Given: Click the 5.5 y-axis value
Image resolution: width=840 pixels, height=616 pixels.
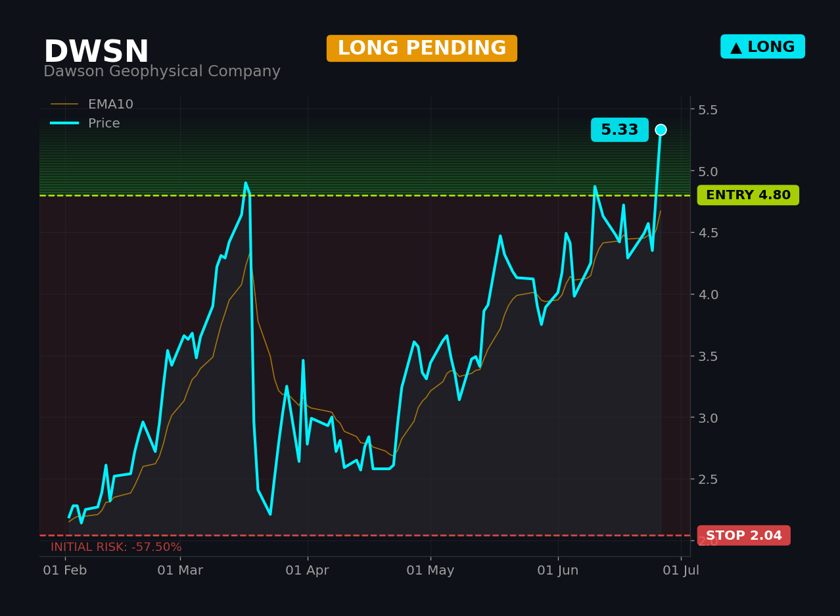Looking at the screenshot, I should tap(708, 109).
